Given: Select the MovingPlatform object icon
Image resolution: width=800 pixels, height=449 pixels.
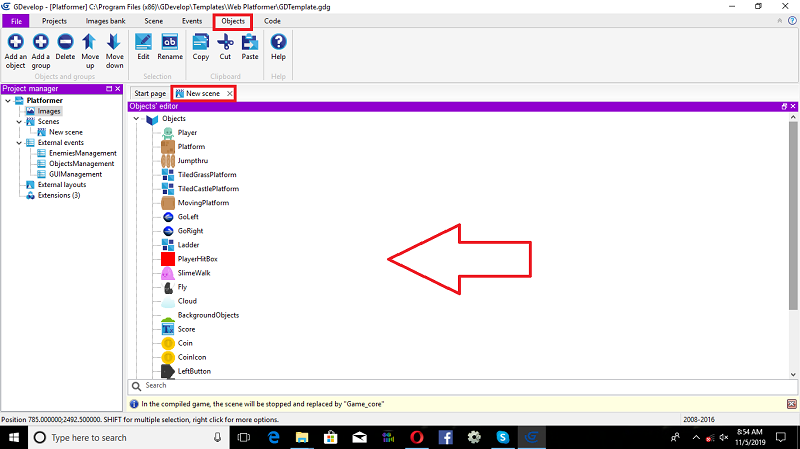Looking at the screenshot, I should point(168,203).
